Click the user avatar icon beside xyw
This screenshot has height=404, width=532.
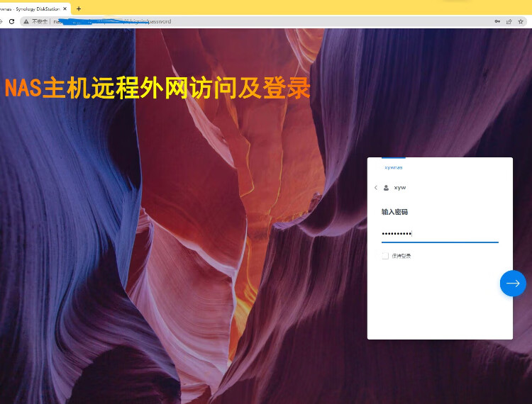386,188
